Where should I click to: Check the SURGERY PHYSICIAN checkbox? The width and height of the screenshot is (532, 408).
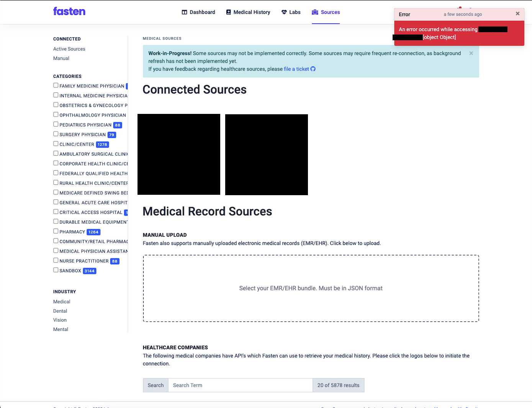[56, 133]
